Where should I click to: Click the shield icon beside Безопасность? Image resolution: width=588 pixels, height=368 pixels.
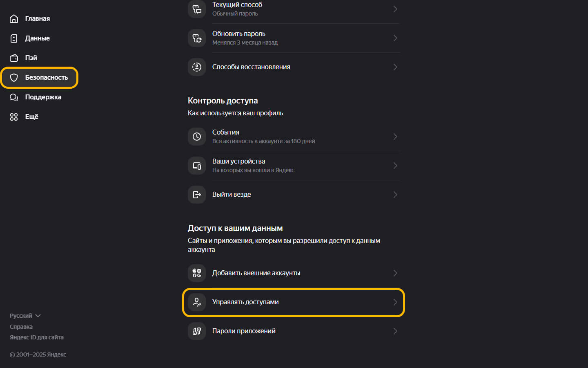[x=14, y=78]
